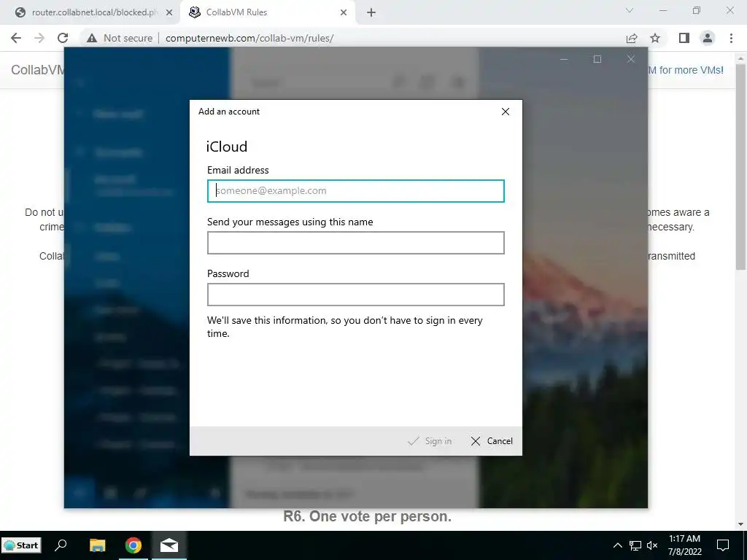Maximize the Mail app window

click(x=597, y=59)
